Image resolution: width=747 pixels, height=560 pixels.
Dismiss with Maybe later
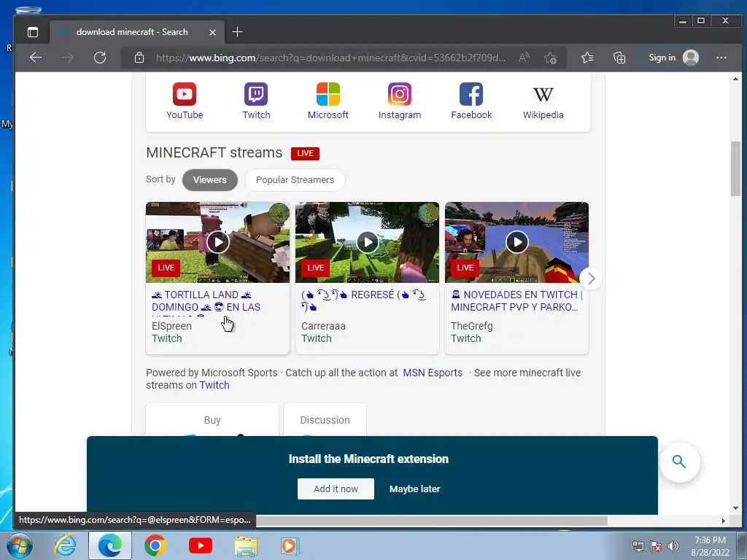[414, 489]
